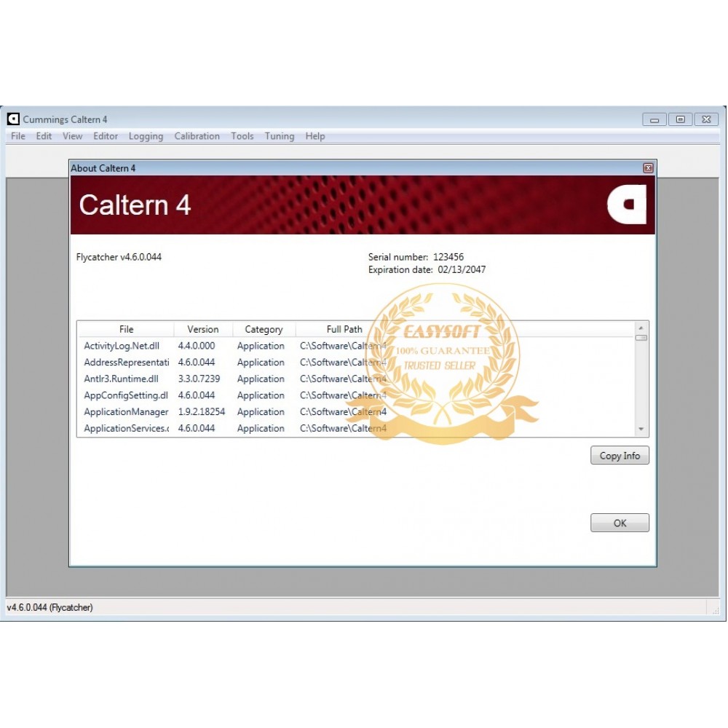728x728 pixels.
Task: Confirm the About dialog with OK
Action: tap(620, 523)
